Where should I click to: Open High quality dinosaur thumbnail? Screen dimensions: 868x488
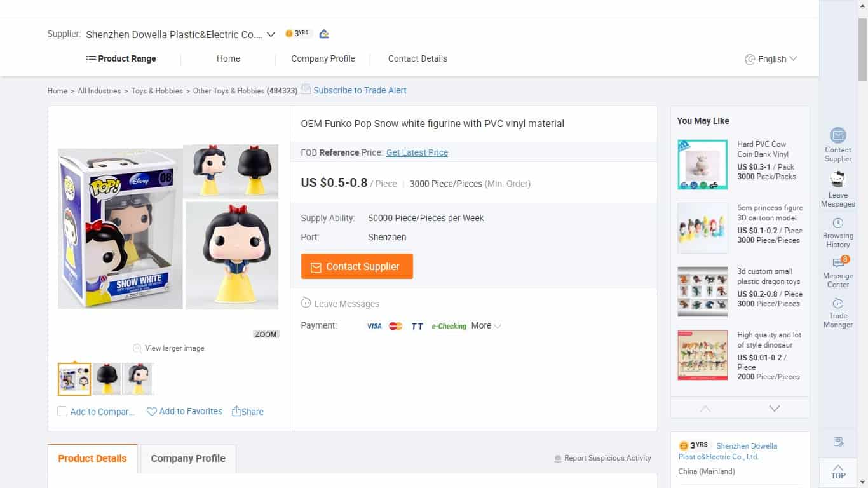click(703, 355)
